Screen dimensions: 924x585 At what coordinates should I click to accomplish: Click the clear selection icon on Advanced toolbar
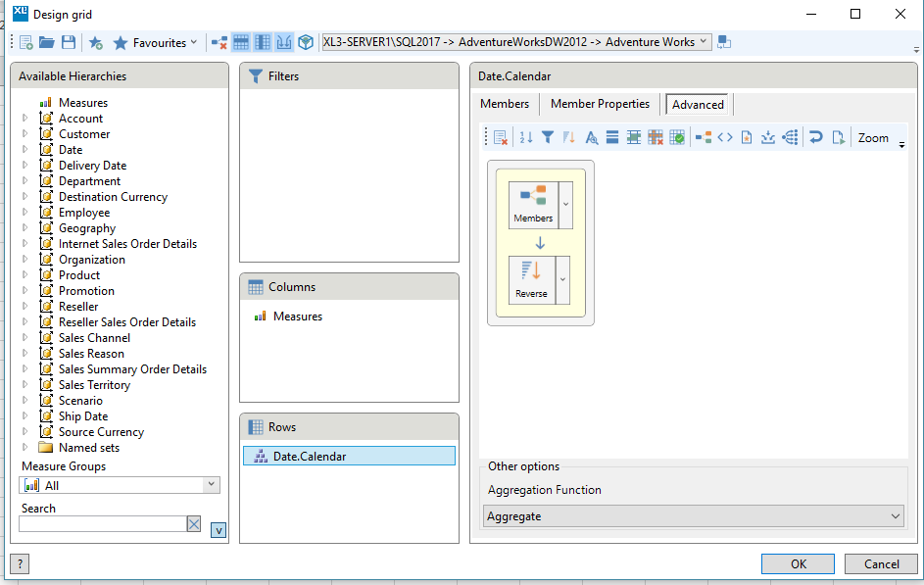tap(501, 136)
